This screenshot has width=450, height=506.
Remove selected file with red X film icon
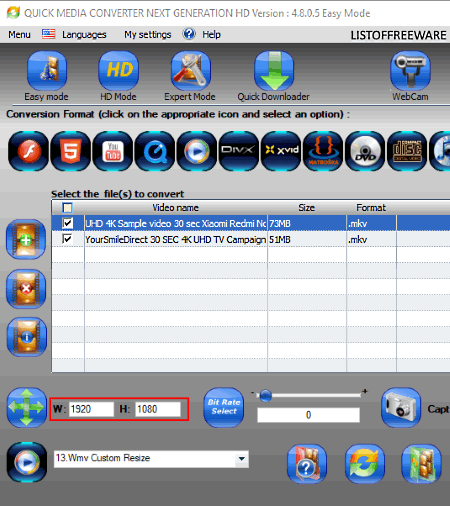coord(26,289)
